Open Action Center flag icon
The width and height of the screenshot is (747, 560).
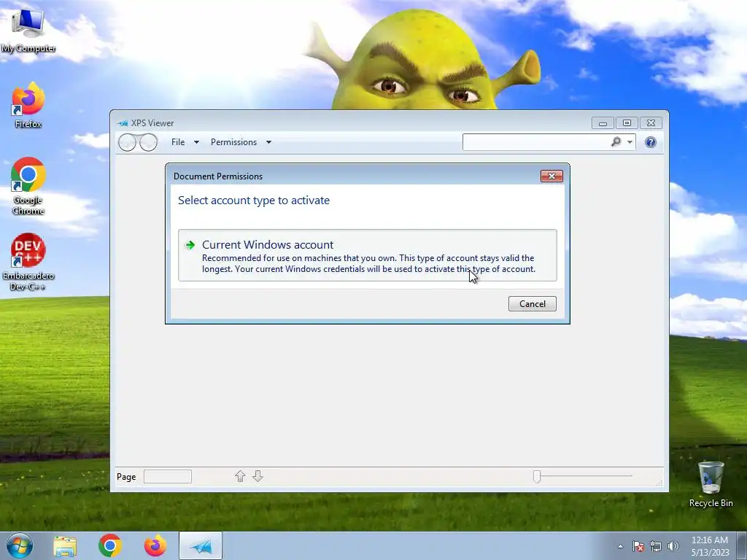click(x=638, y=546)
